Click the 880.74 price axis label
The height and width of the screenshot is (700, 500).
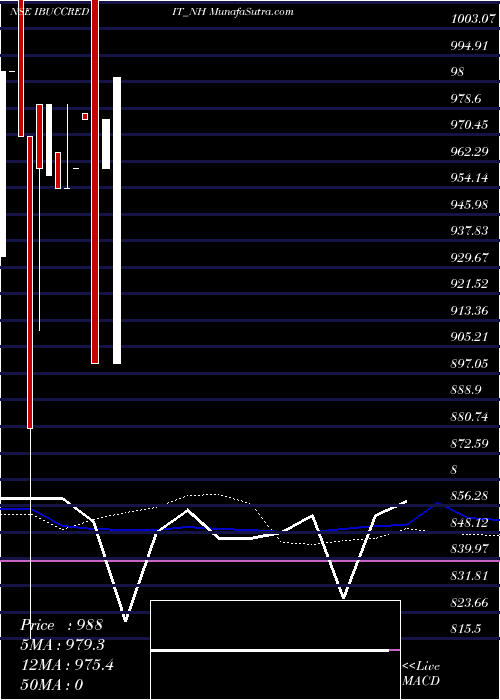point(469,417)
